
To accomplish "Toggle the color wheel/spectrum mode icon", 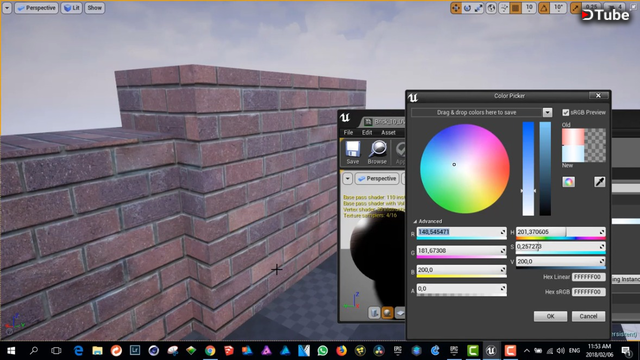I will [x=568, y=182].
